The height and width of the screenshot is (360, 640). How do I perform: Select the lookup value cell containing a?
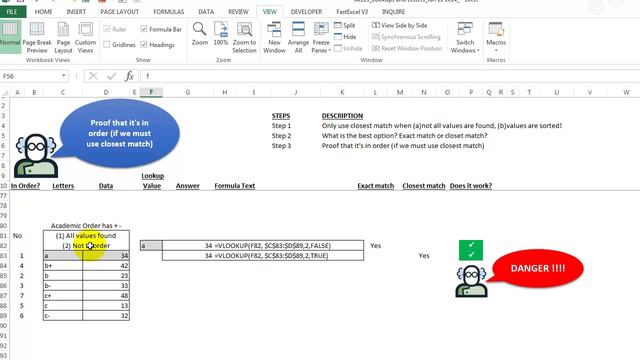(151, 246)
